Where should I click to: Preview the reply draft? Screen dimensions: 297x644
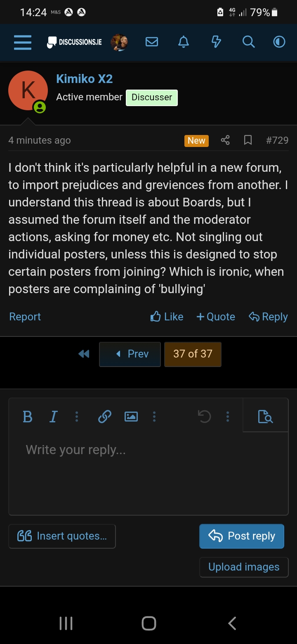click(x=265, y=417)
